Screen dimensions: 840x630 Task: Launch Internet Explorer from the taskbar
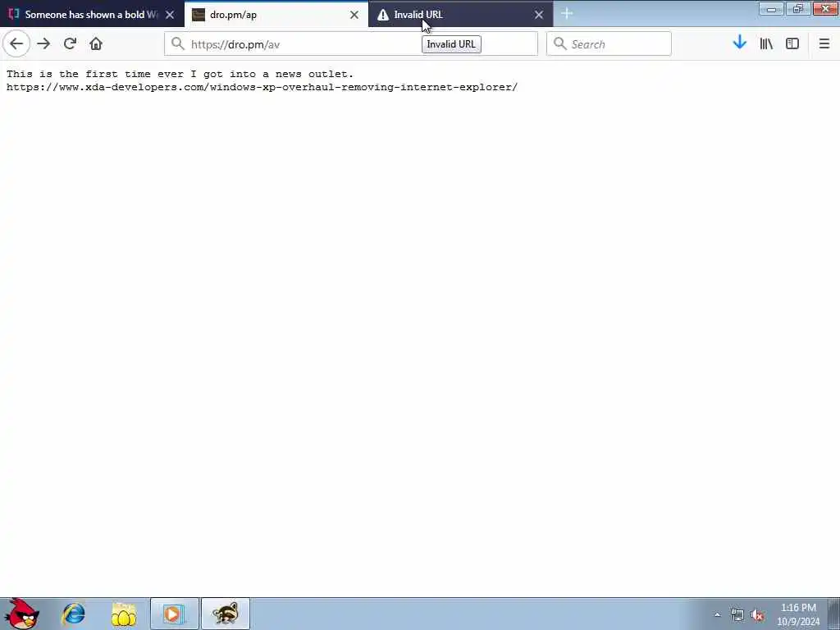point(73,614)
